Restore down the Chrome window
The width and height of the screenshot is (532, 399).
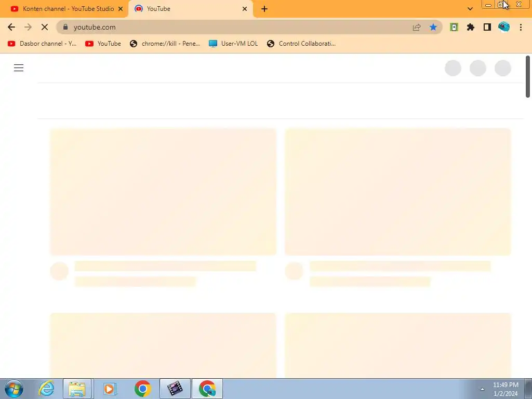pyautogui.click(x=500, y=5)
